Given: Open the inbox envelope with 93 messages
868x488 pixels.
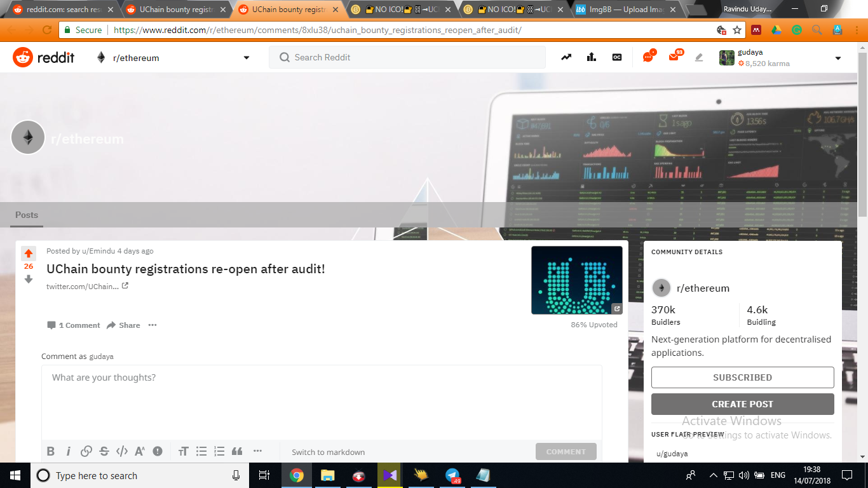Looking at the screenshot, I should coord(674,57).
